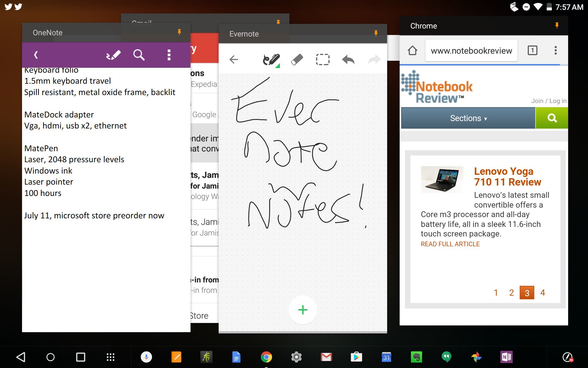
Task: Open the Lenovo Yoga laptop thumbnail
Action: [442, 179]
